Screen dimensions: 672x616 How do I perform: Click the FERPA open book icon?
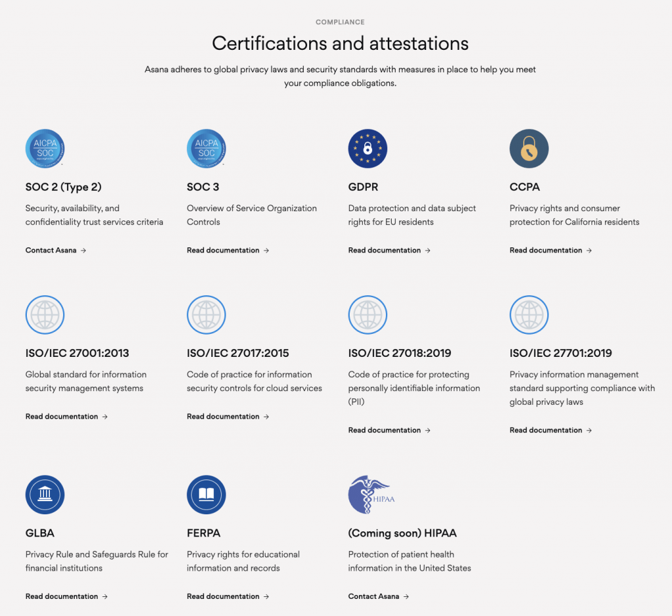point(206,495)
